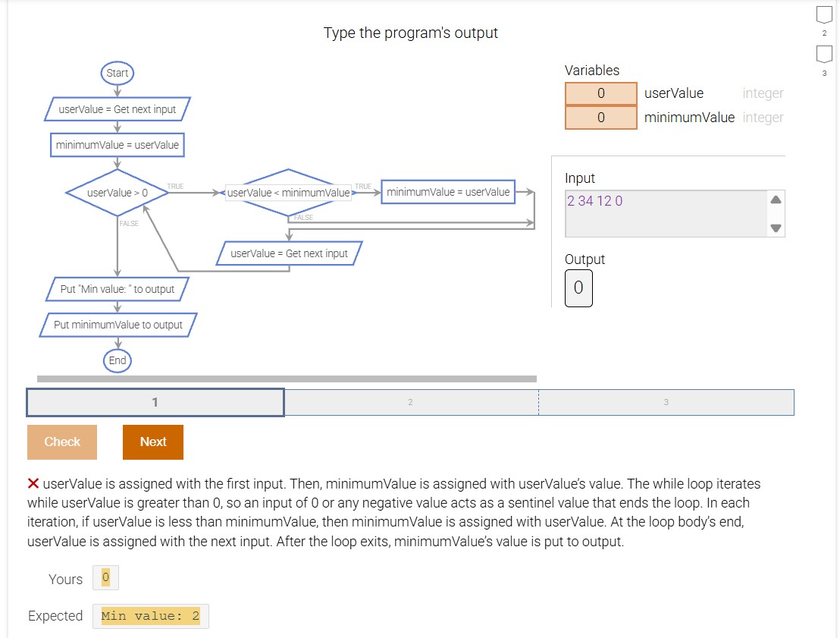Click first 'userValue = Get next input' node

[x=118, y=108]
